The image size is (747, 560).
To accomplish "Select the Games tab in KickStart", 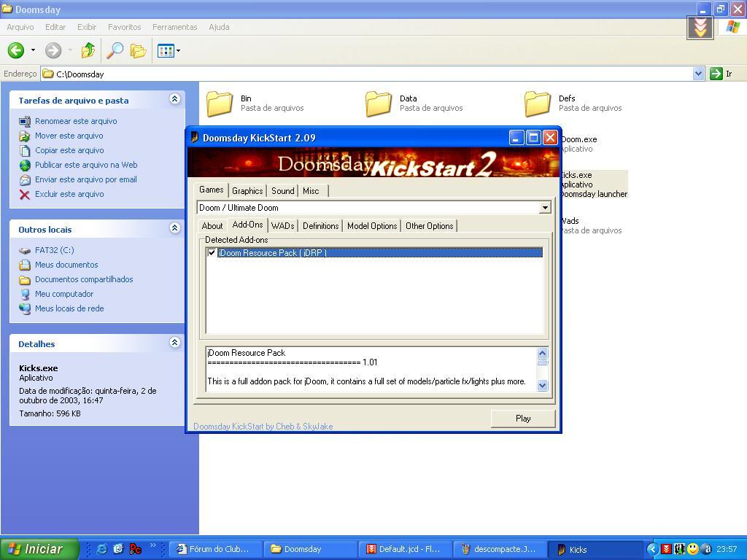I will click(x=211, y=190).
